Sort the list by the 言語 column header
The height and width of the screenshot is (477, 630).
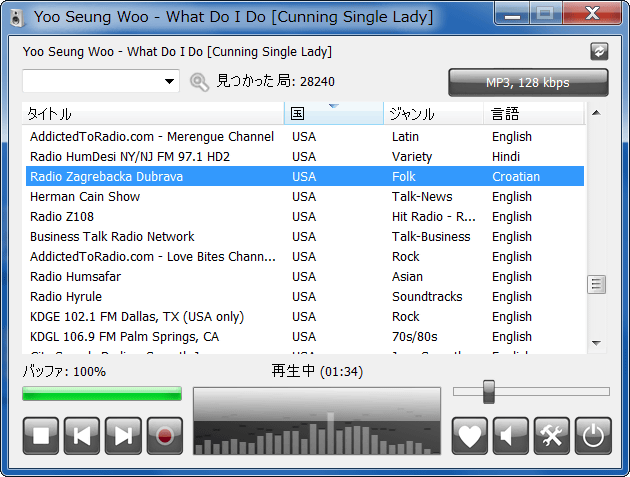(x=533, y=113)
